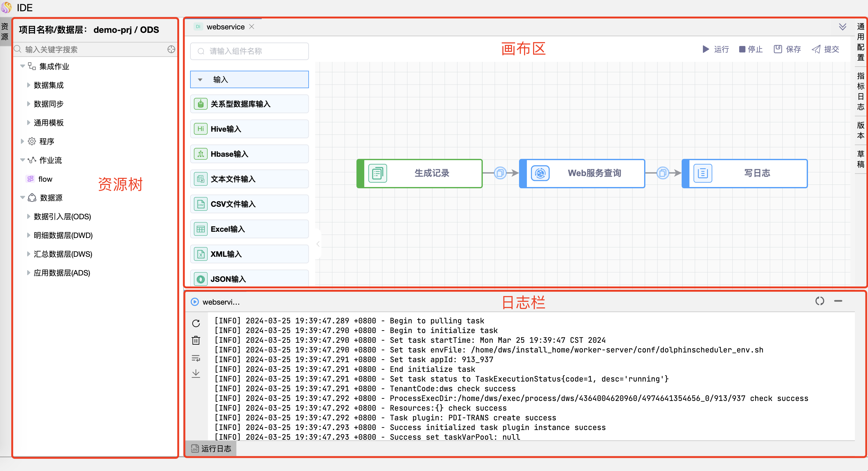Click the download log arrow icon
This screenshot has width=868, height=471.
196,373
